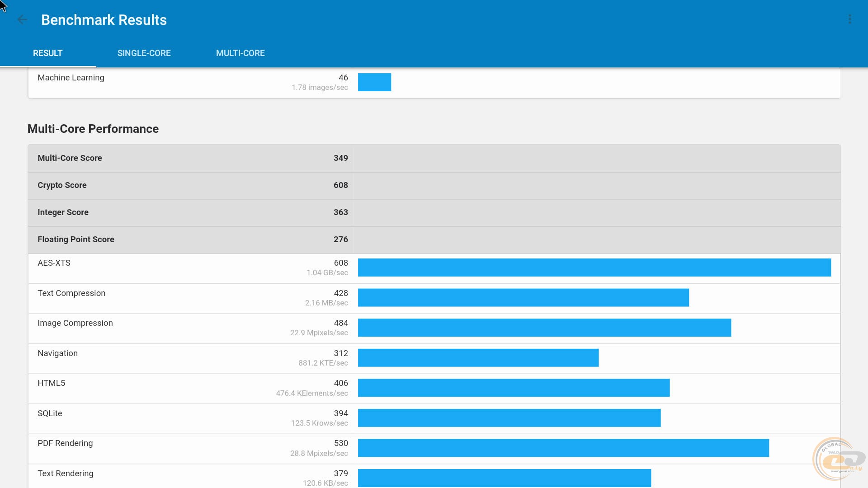Click the HTML5 benchmark label

pyautogui.click(x=51, y=383)
